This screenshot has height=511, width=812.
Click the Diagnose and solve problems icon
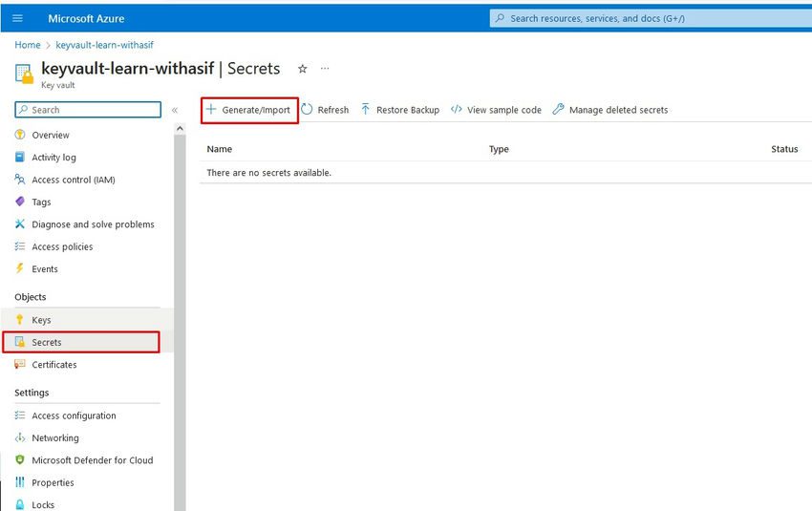(20, 224)
